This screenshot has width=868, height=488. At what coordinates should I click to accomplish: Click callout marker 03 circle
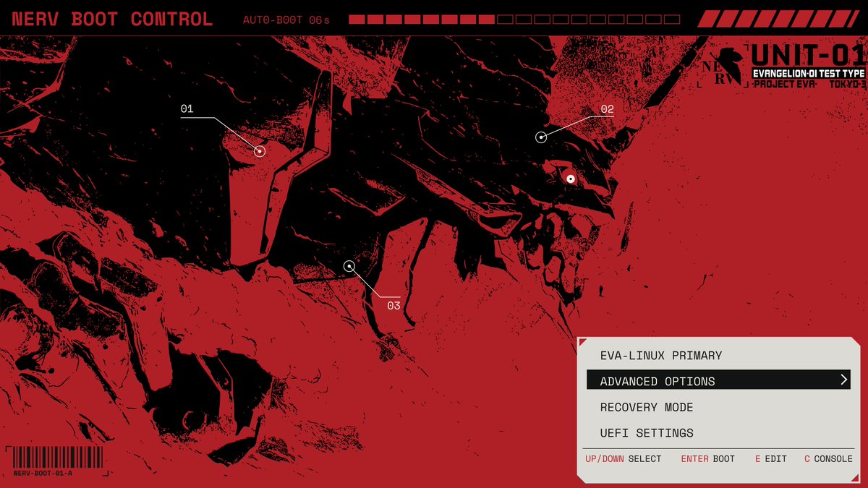click(x=349, y=266)
